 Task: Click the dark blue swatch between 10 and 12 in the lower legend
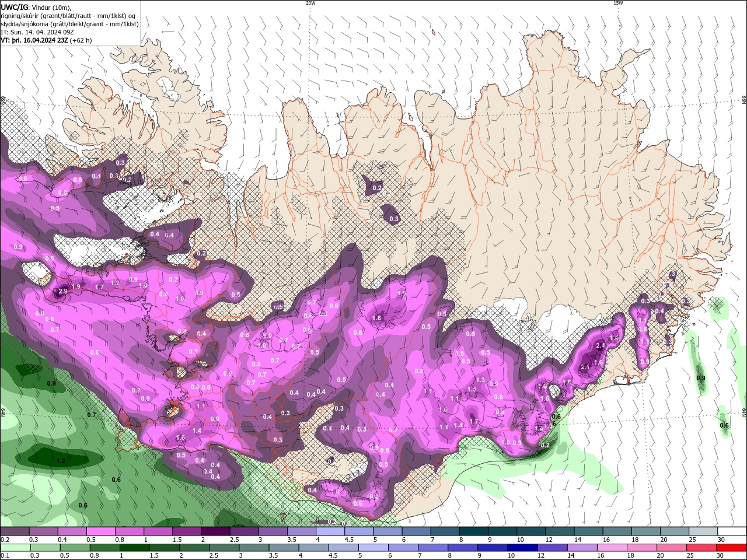point(521,548)
